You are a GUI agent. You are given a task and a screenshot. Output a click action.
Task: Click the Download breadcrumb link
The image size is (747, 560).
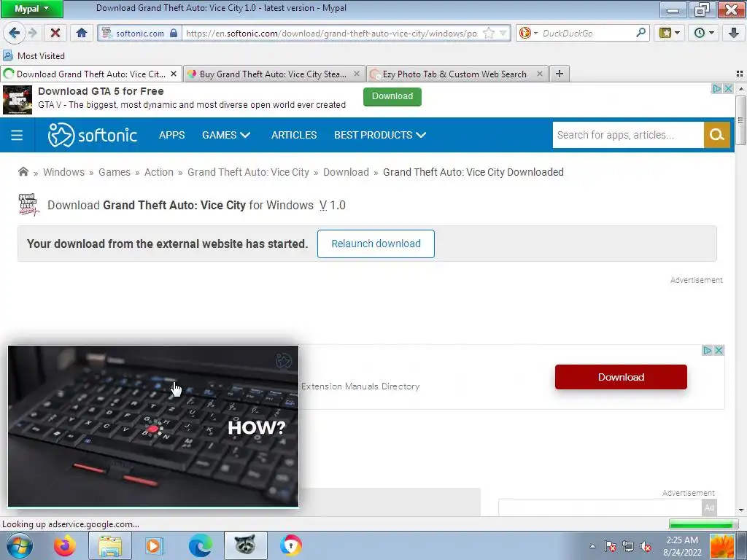(x=346, y=172)
